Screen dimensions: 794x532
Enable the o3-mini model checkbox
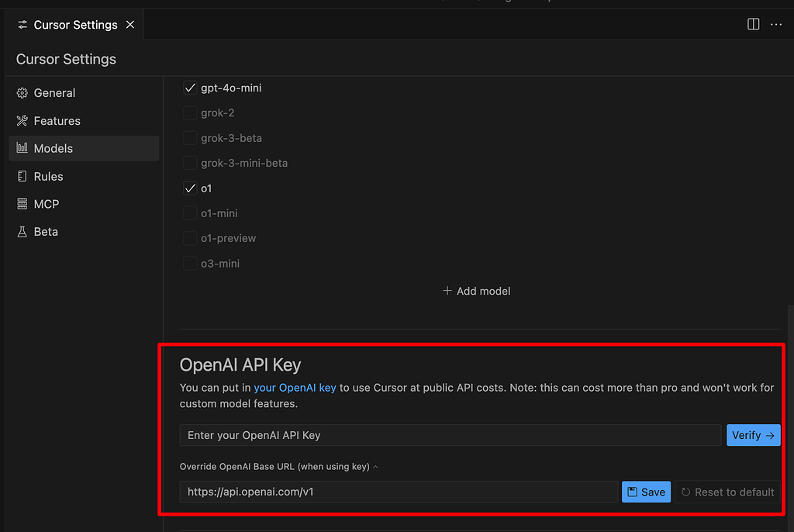coord(190,264)
